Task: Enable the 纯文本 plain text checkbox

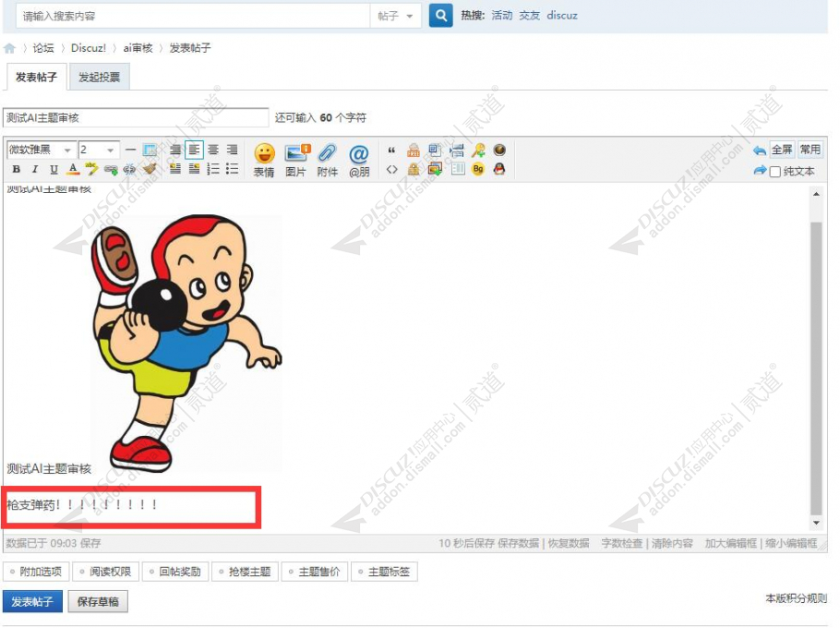Action: pos(774,172)
